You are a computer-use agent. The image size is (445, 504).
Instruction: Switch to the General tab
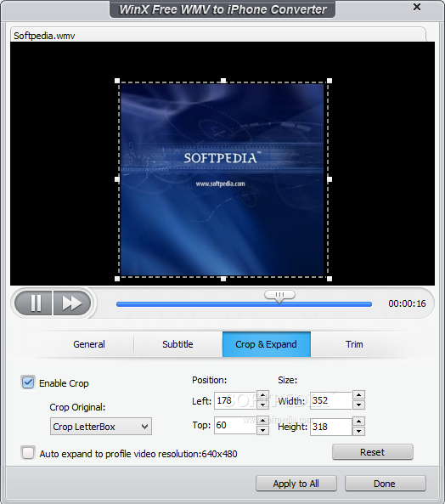tap(89, 344)
